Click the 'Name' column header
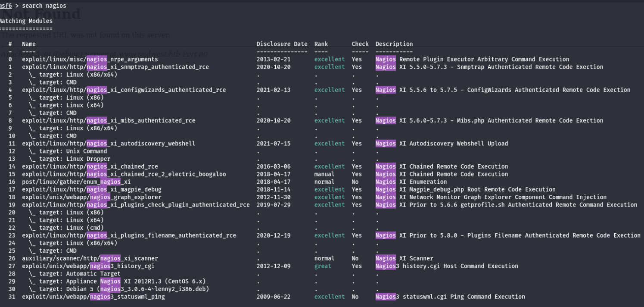644x307 pixels. [x=29, y=44]
